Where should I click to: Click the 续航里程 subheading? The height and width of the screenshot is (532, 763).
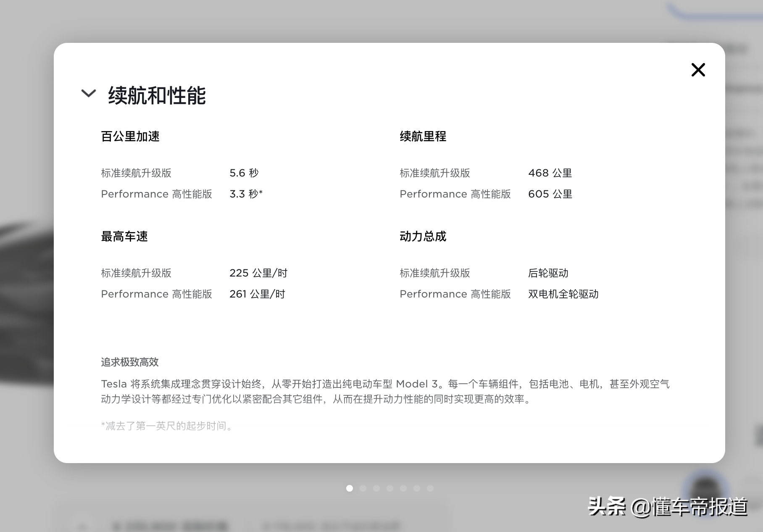pos(423,137)
